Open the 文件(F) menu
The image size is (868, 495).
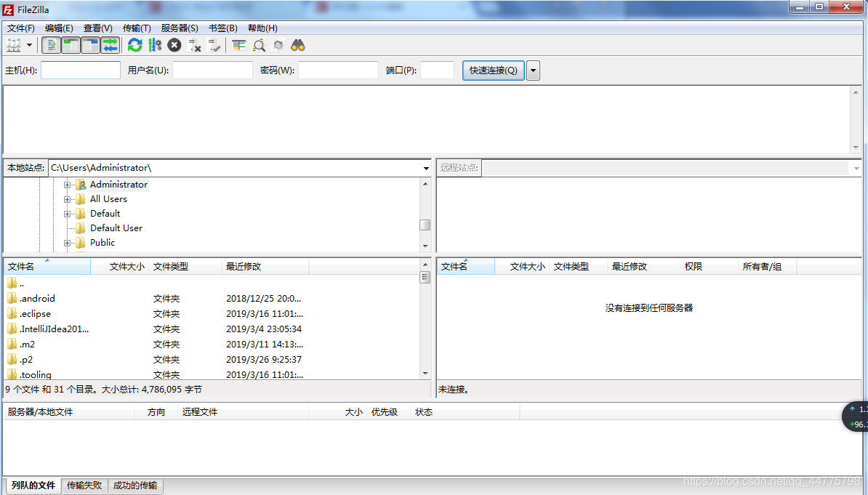click(20, 28)
